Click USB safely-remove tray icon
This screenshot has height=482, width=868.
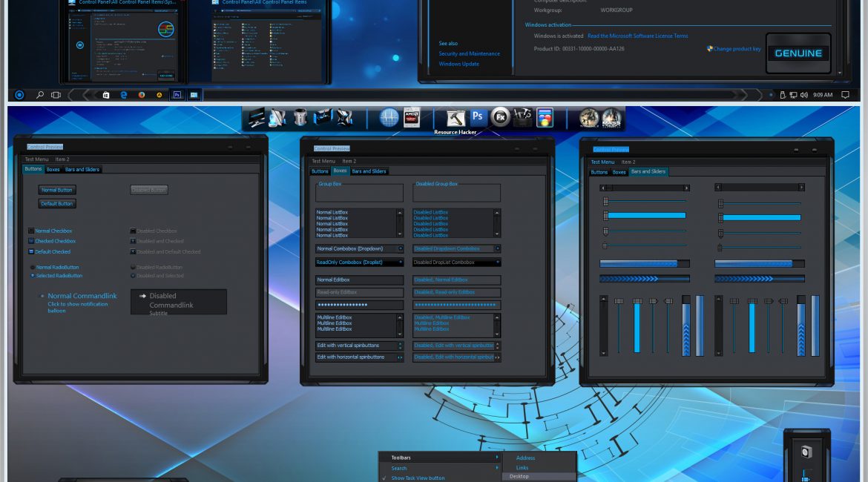coord(783,95)
